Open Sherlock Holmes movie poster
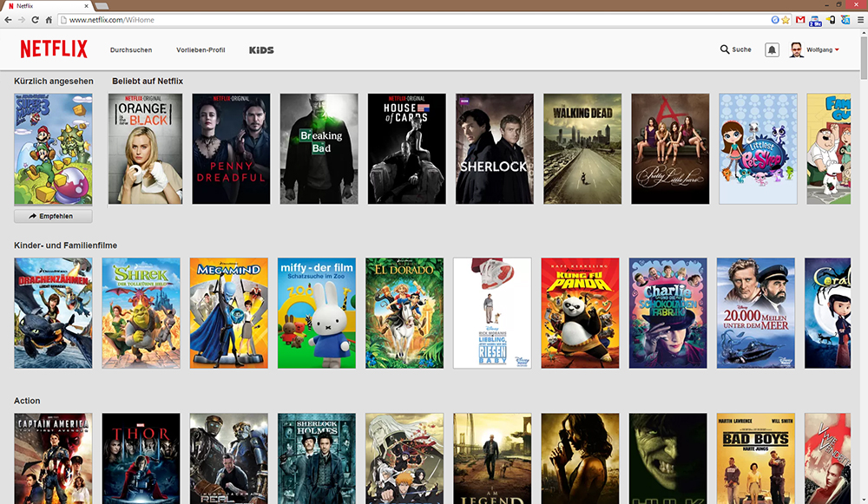 pyautogui.click(x=317, y=459)
